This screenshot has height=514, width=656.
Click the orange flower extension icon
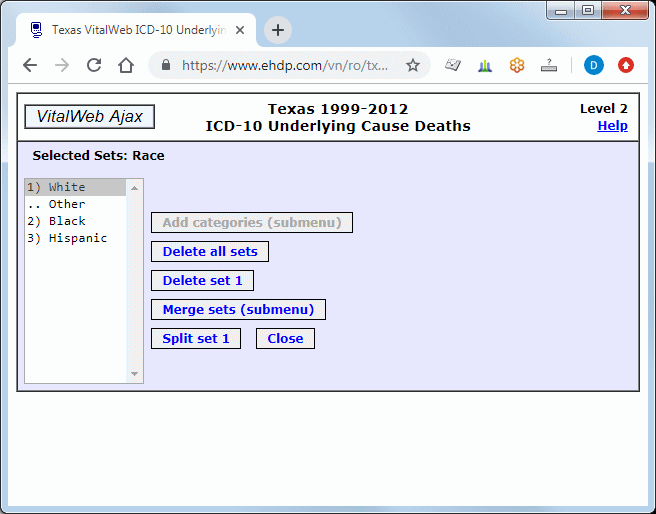[x=517, y=66]
